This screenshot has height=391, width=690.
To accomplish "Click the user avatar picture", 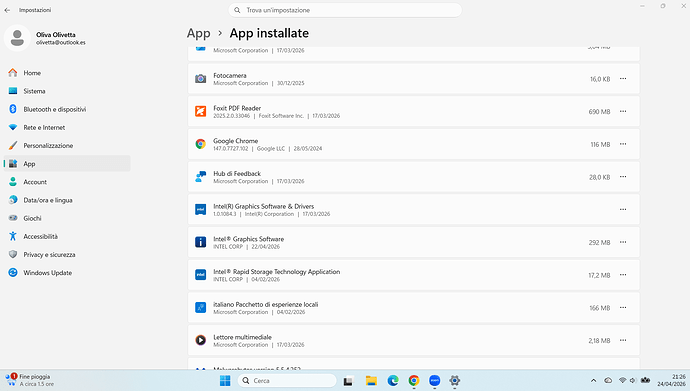I will 18,38.
